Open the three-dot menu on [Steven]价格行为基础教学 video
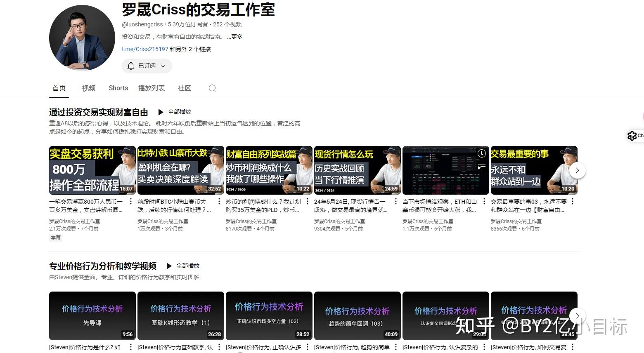 (219, 348)
